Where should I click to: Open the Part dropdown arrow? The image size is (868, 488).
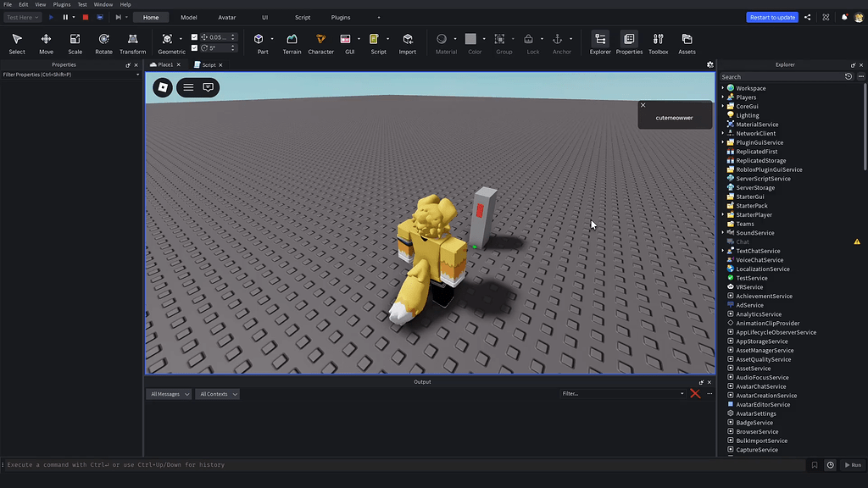coord(272,39)
